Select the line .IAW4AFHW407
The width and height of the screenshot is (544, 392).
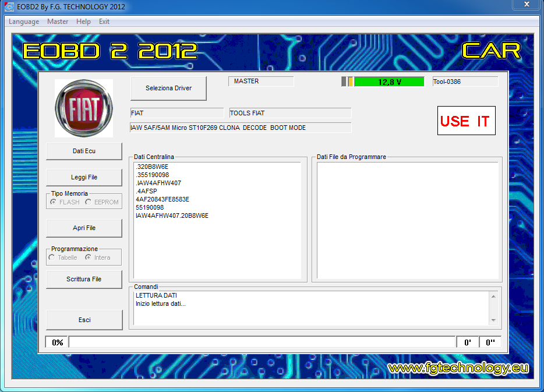click(x=158, y=183)
